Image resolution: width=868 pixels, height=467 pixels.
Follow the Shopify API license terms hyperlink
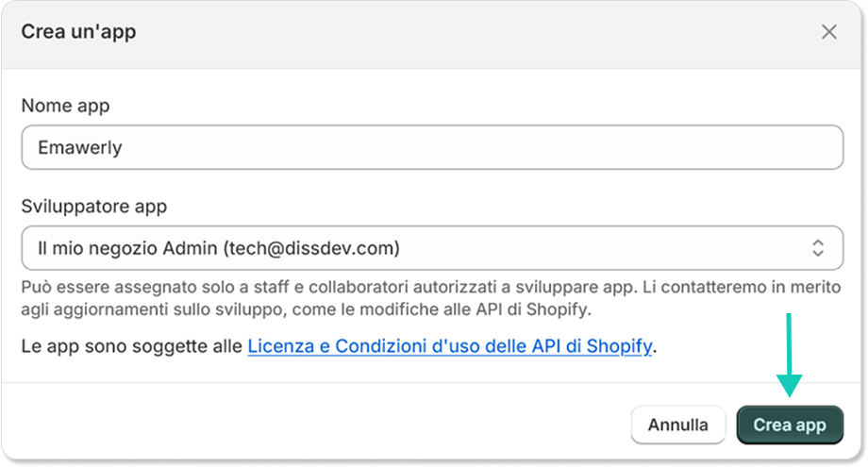(449, 346)
